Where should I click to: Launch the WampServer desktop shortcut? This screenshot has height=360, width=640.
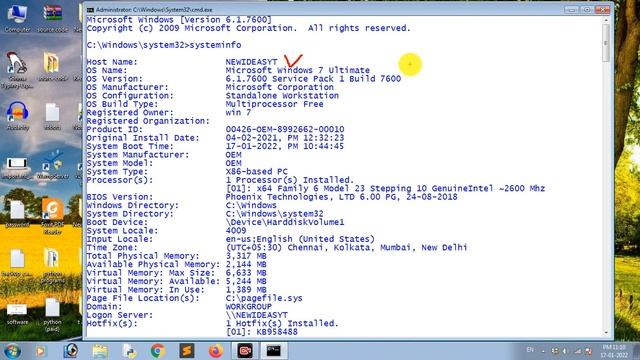coord(53,165)
